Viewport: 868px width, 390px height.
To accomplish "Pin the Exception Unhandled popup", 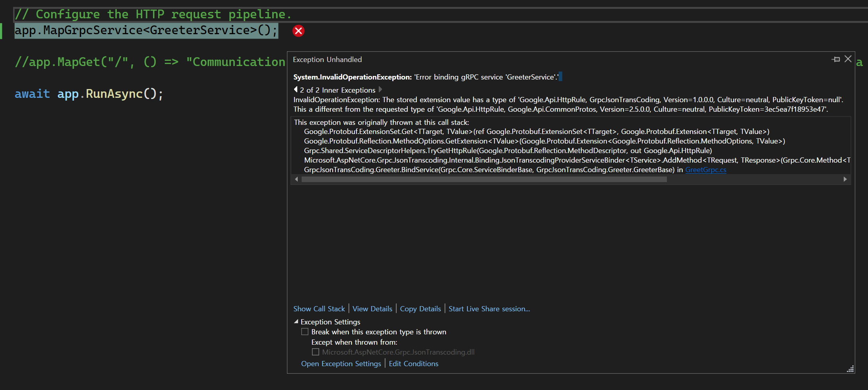I will click(x=836, y=59).
